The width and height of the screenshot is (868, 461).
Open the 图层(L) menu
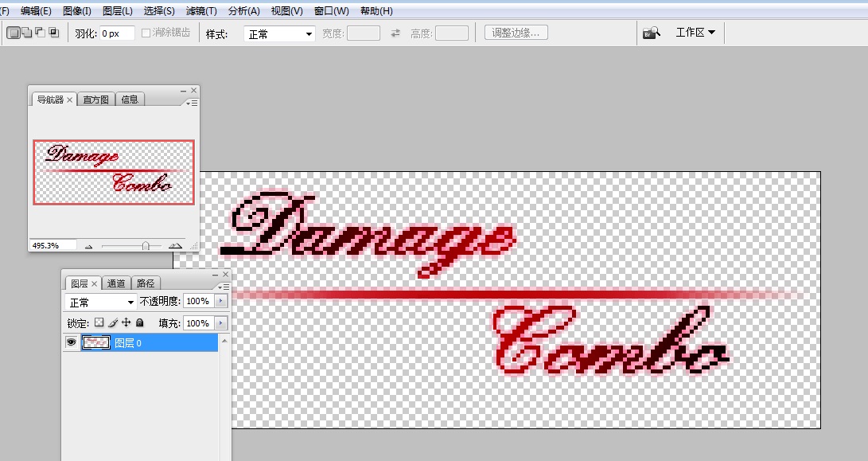pos(118,11)
